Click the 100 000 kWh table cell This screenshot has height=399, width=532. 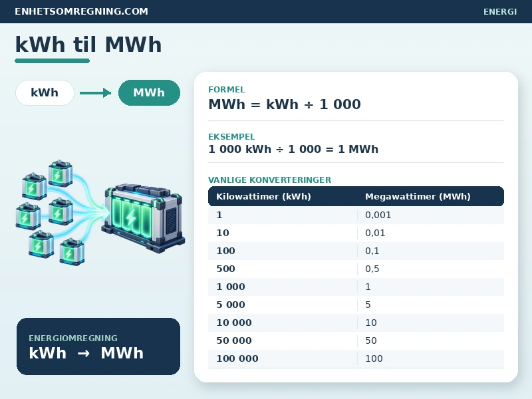283,359
